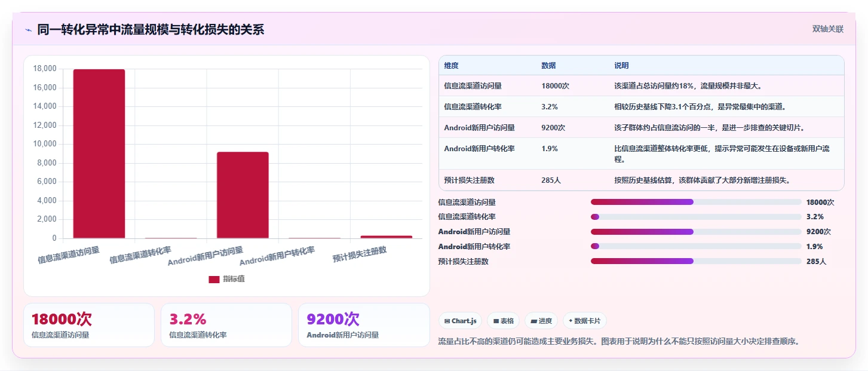Click the 说明 column header
Viewport: 868px width, 371px height.
621,65
